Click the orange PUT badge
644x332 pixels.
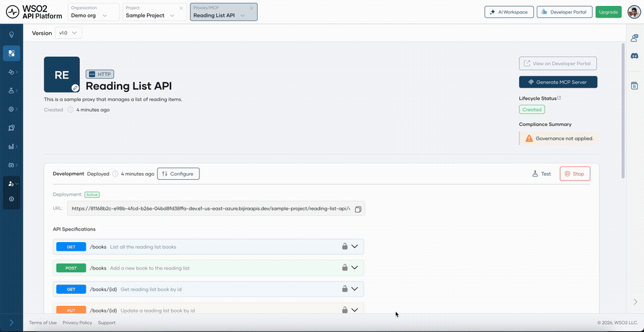71,311
